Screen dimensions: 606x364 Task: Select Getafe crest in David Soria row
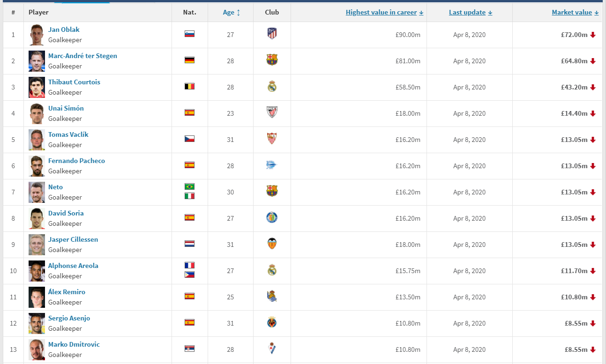[272, 217]
